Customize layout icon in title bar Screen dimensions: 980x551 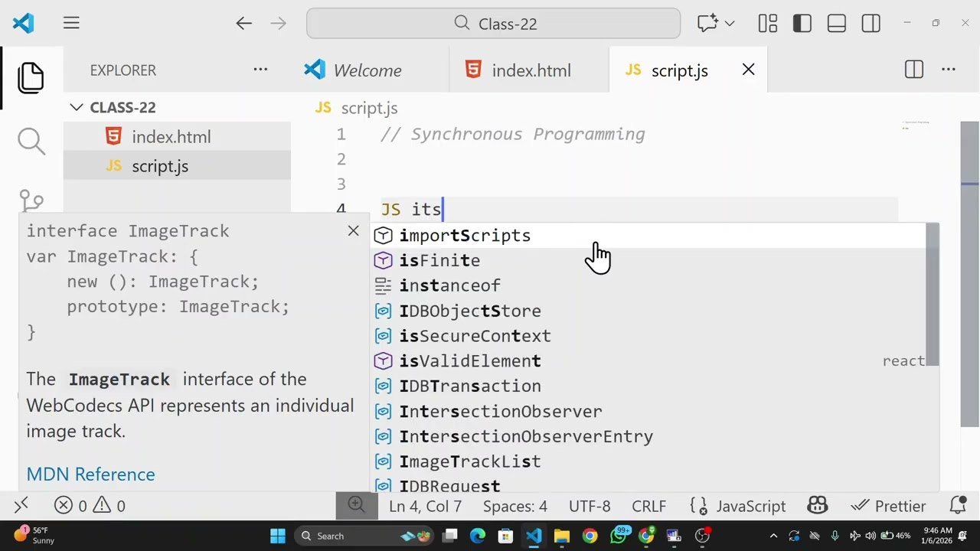tap(768, 23)
